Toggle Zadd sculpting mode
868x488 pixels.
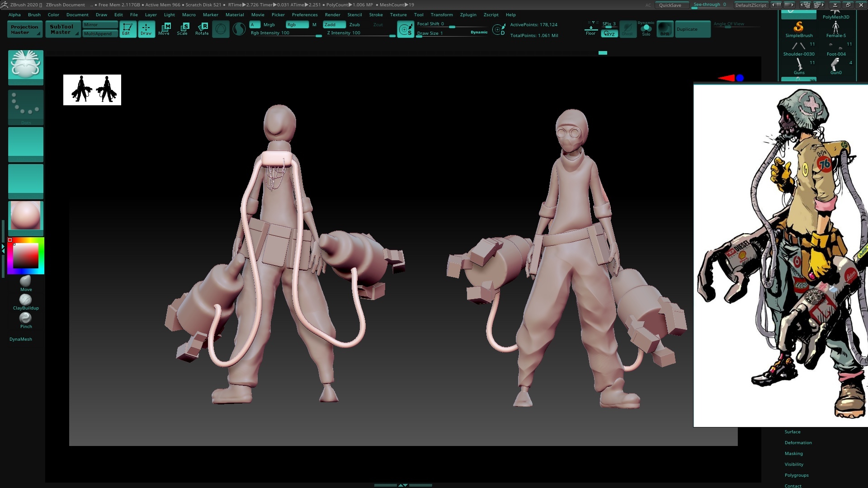point(334,24)
